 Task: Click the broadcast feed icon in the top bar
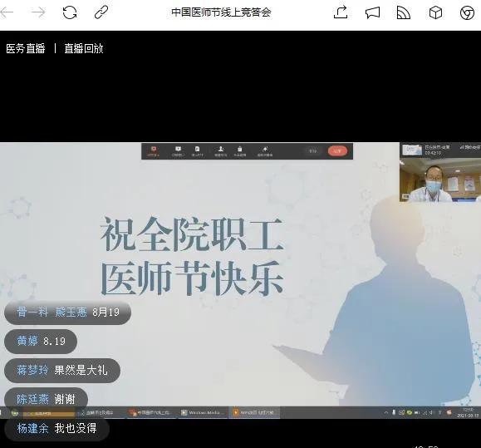tap(404, 13)
